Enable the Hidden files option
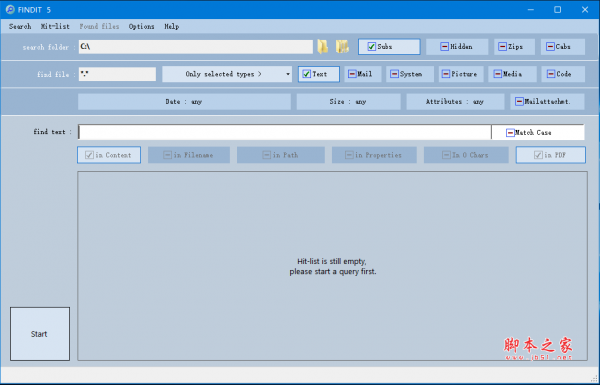 click(457, 47)
